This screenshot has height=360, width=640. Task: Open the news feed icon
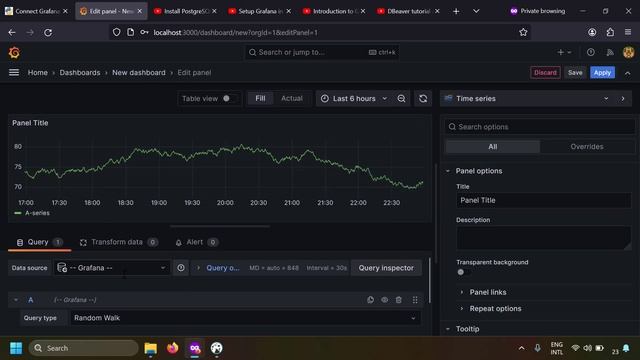[x=610, y=52]
